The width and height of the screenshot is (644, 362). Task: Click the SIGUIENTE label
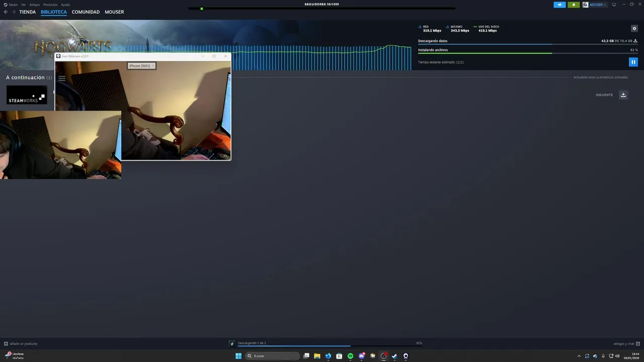pos(604,95)
